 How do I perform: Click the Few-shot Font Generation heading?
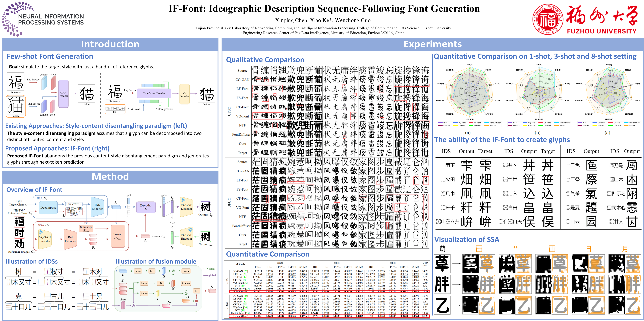click(x=50, y=56)
